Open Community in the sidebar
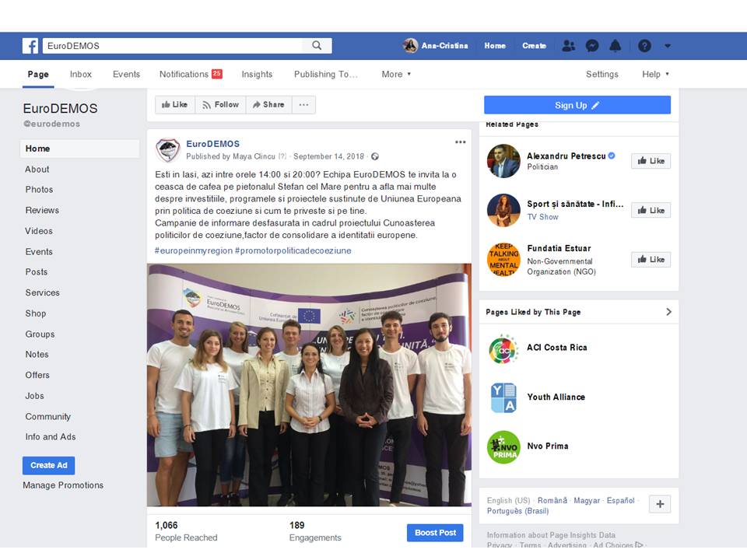The image size is (747, 560). [x=47, y=417]
